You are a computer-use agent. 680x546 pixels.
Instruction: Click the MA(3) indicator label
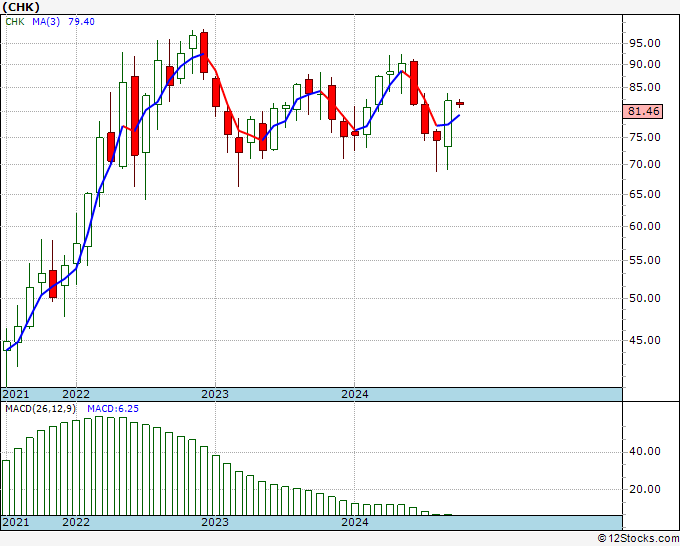tap(46, 22)
